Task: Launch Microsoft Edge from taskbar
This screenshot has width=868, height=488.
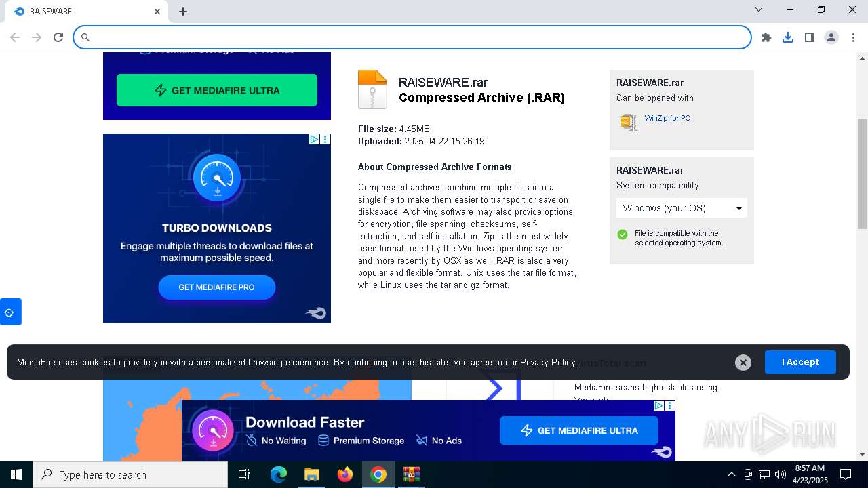Action: [x=279, y=474]
